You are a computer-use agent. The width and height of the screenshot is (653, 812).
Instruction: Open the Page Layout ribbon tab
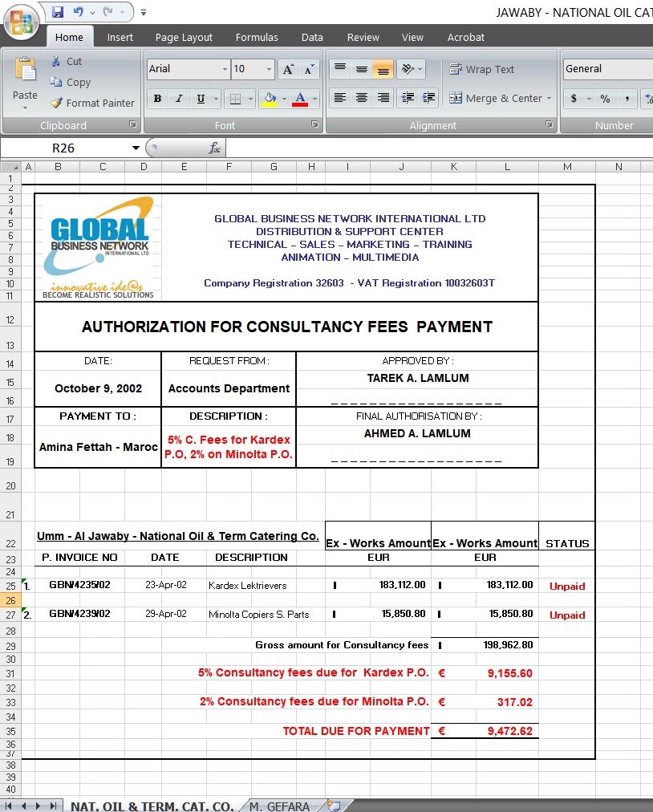(x=184, y=37)
